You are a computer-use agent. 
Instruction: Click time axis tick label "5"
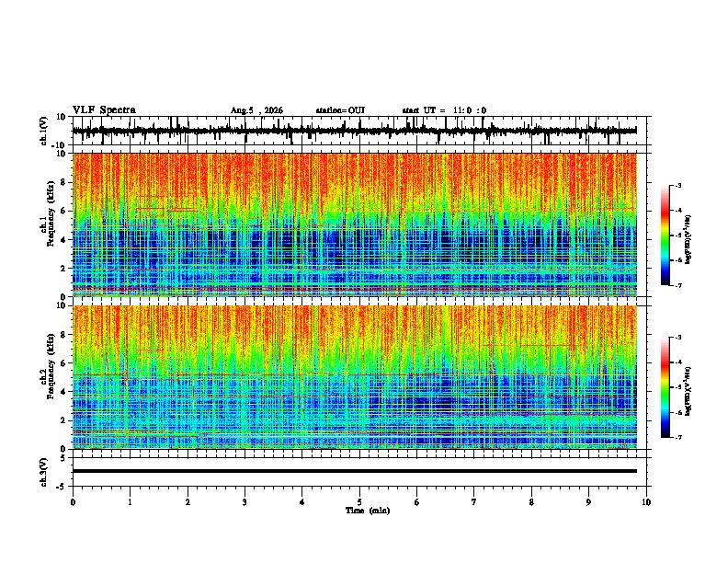pyautogui.click(x=359, y=502)
